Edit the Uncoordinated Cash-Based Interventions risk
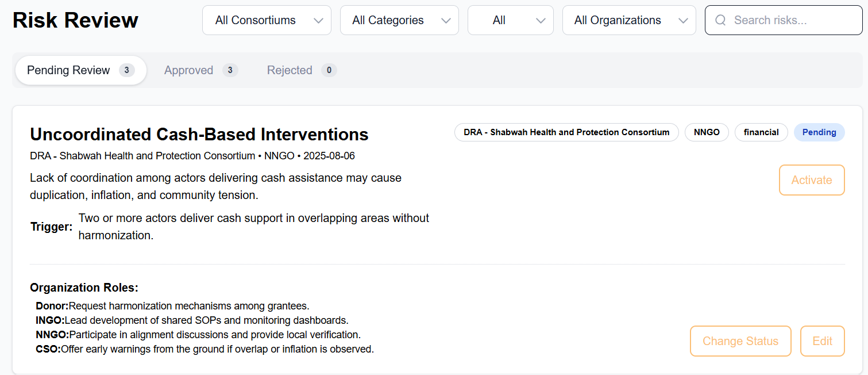Image resolution: width=868 pixels, height=375 pixels. (822, 341)
